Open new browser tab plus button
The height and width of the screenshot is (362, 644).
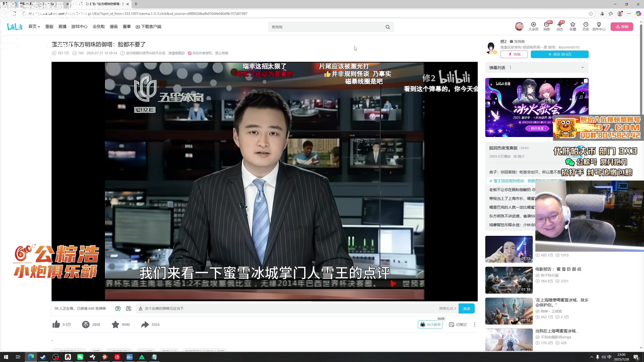point(136,4)
